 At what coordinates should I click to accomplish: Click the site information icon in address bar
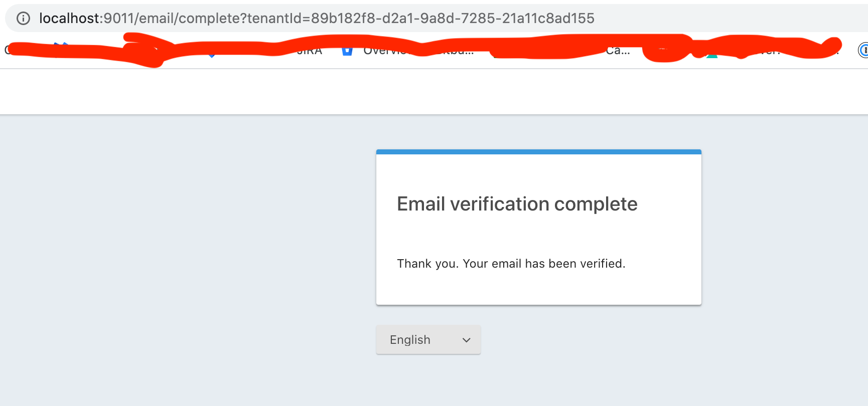click(x=24, y=18)
